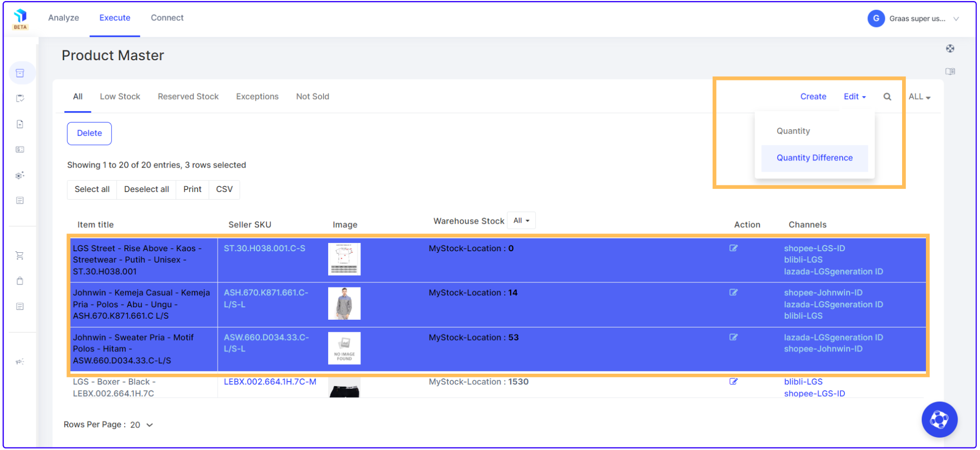Open Warehouse Stock All dropdown
The image size is (980, 450).
pyautogui.click(x=521, y=221)
